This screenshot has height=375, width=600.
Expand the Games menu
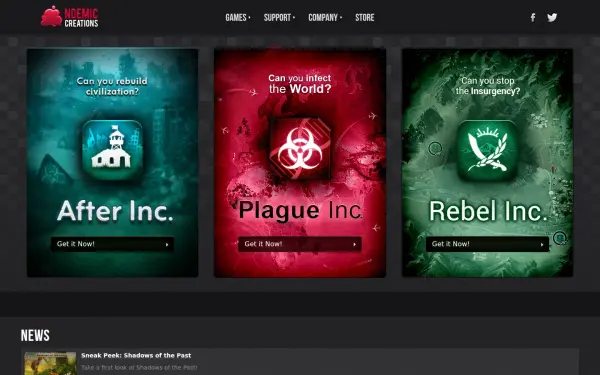click(x=238, y=18)
